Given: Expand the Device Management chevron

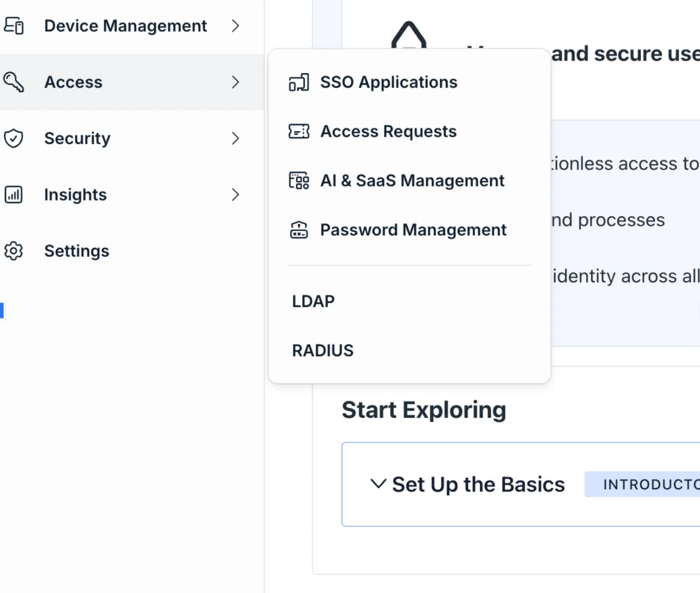Looking at the screenshot, I should pos(235,26).
